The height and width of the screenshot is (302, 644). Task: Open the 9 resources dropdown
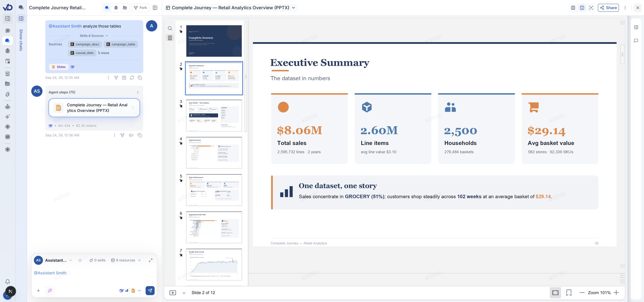coord(126,260)
